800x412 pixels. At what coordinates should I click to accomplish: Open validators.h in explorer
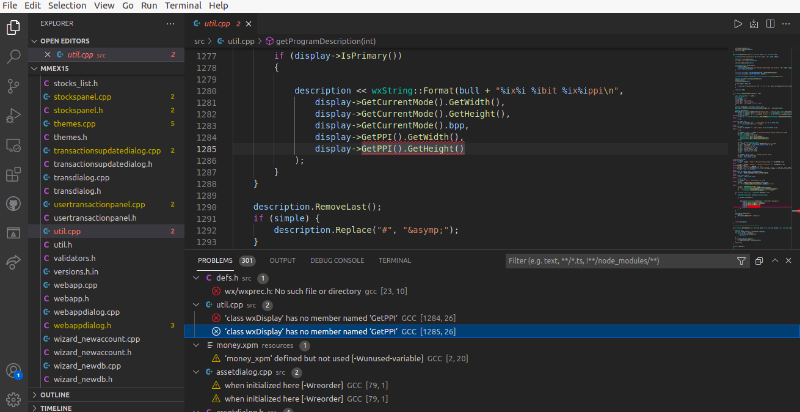(74, 258)
